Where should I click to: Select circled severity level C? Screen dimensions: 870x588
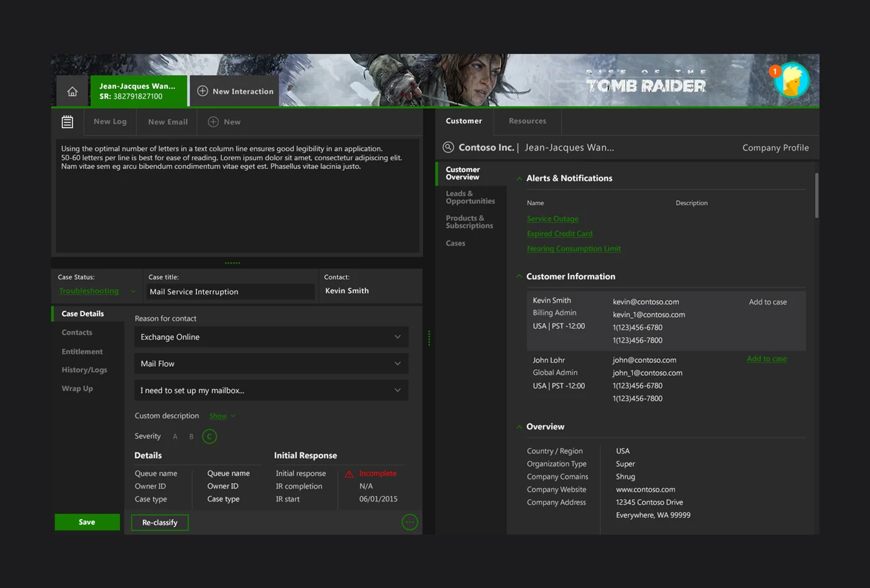coord(209,436)
